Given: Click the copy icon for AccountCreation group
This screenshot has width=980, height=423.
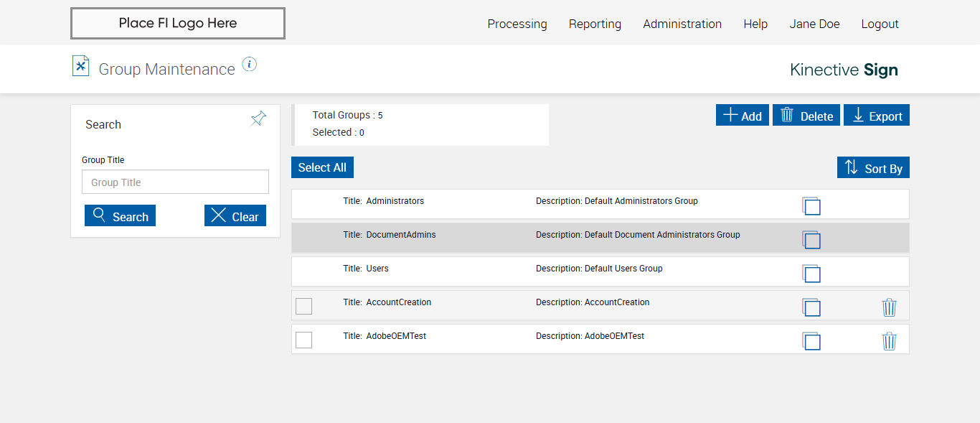Looking at the screenshot, I should coord(811,307).
